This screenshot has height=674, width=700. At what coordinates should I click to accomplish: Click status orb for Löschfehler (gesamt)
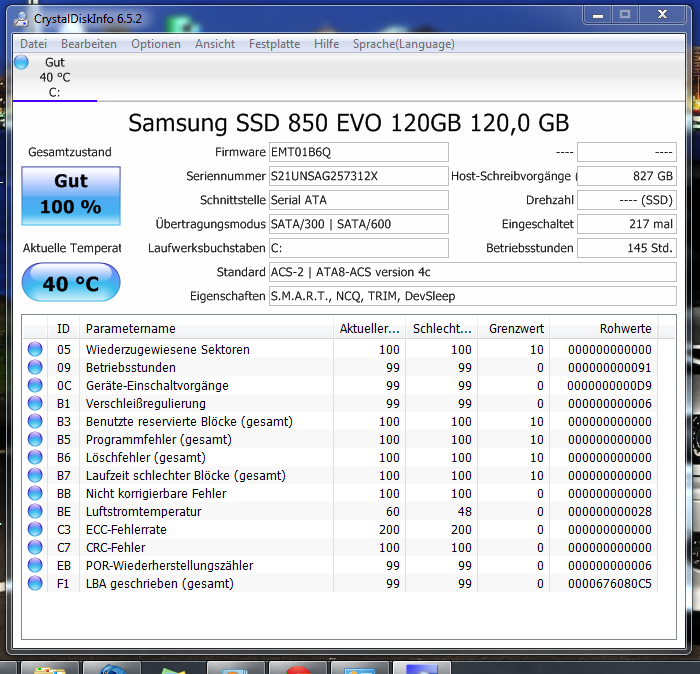point(35,457)
